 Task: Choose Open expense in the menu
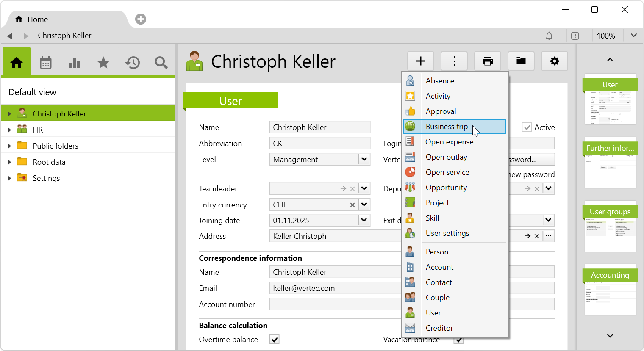[x=449, y=142]
